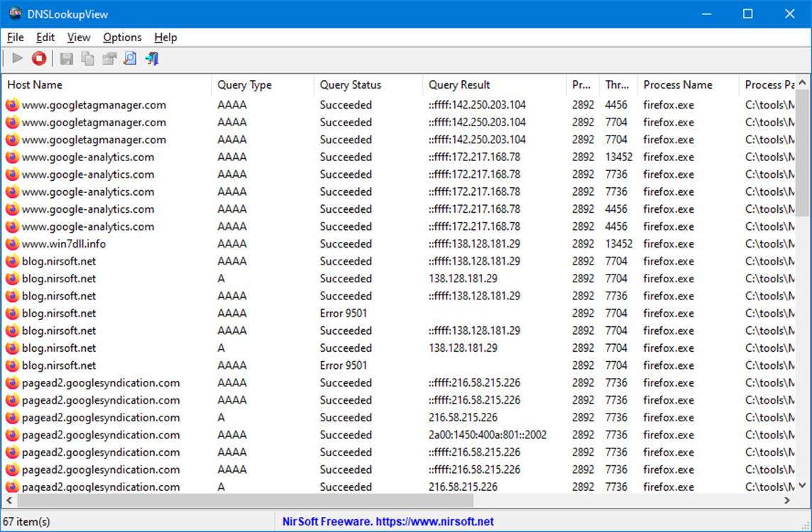
Task: Open the Options menu
Action: click(x=122, y=38)
